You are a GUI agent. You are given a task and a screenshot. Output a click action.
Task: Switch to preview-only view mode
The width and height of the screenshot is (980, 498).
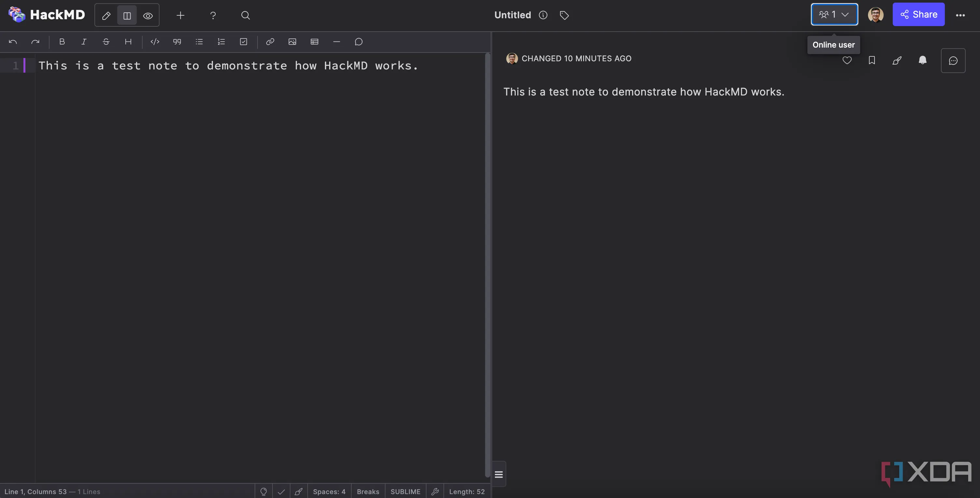click(147, 16)
